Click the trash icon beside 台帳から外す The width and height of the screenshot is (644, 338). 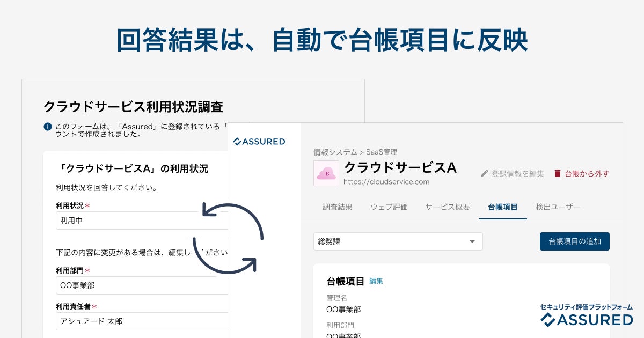pos(558,173)
